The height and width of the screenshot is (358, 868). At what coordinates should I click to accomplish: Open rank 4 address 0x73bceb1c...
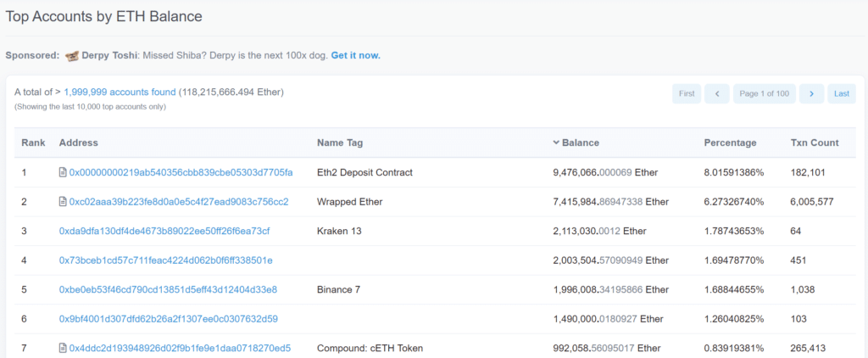(165, 260)
